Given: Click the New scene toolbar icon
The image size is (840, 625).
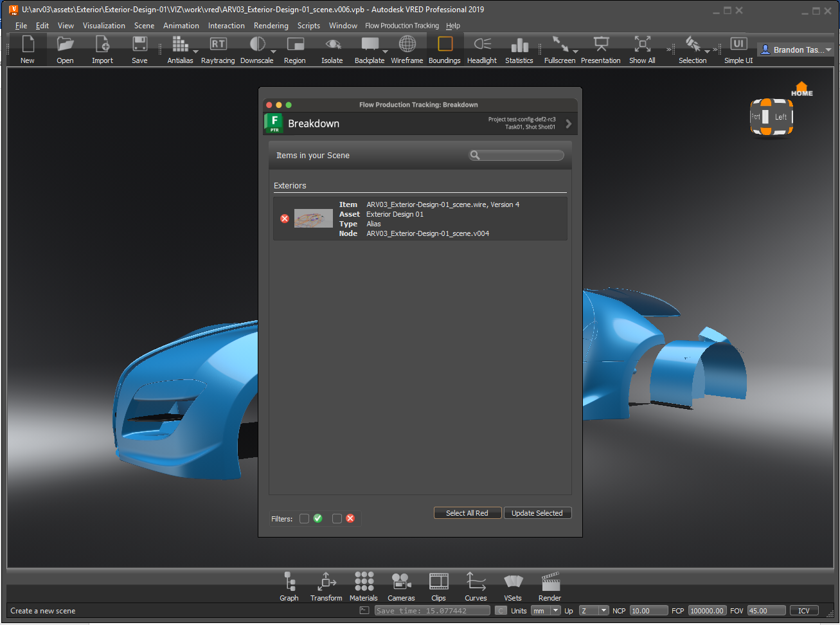Looking at the screenshot, I should point(28,44).
